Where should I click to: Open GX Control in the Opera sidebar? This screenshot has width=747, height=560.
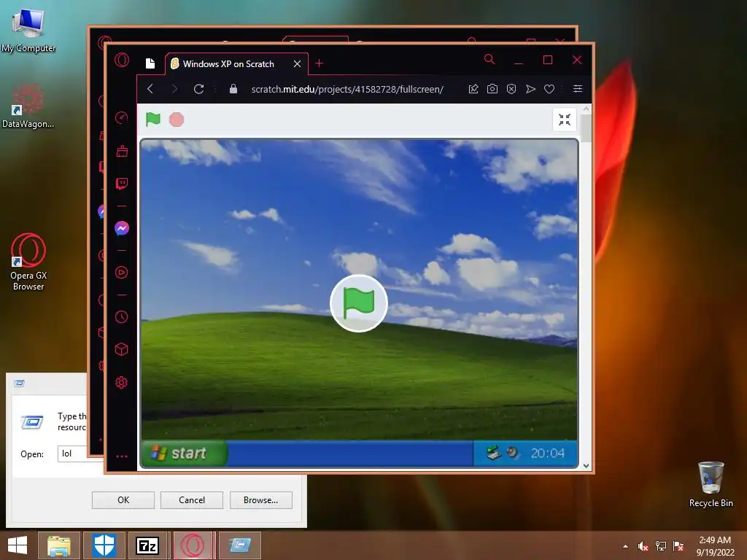(122, 117)
